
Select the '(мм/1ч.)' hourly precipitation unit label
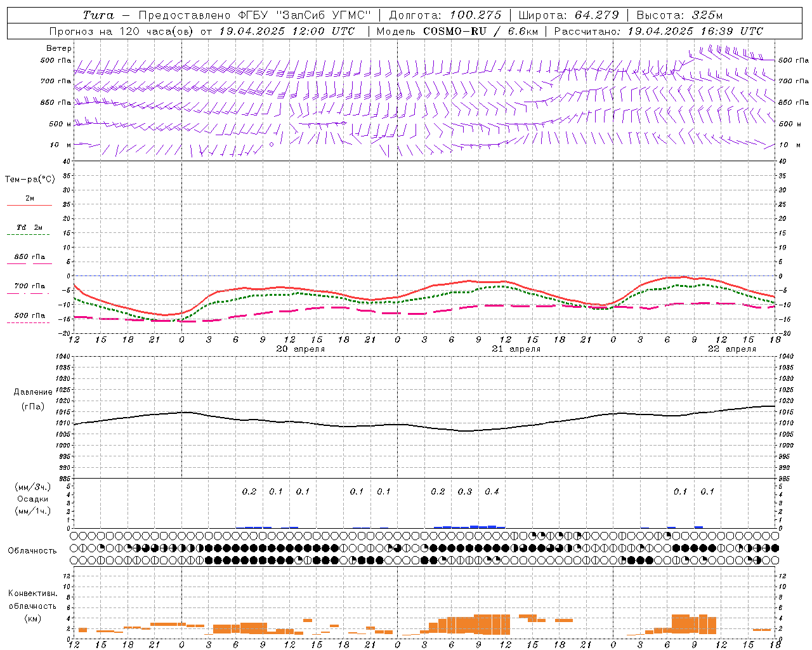[x=33, y=511]
